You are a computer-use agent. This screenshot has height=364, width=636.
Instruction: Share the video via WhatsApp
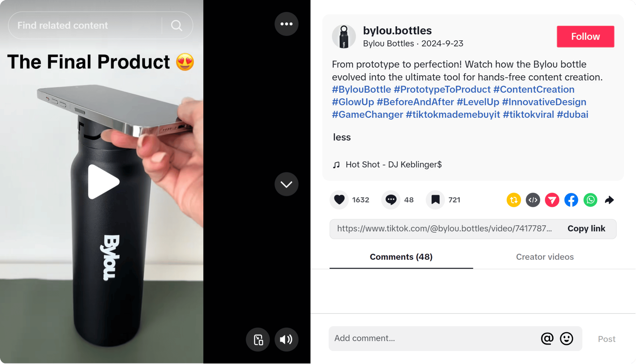click(x=590, y=200)
